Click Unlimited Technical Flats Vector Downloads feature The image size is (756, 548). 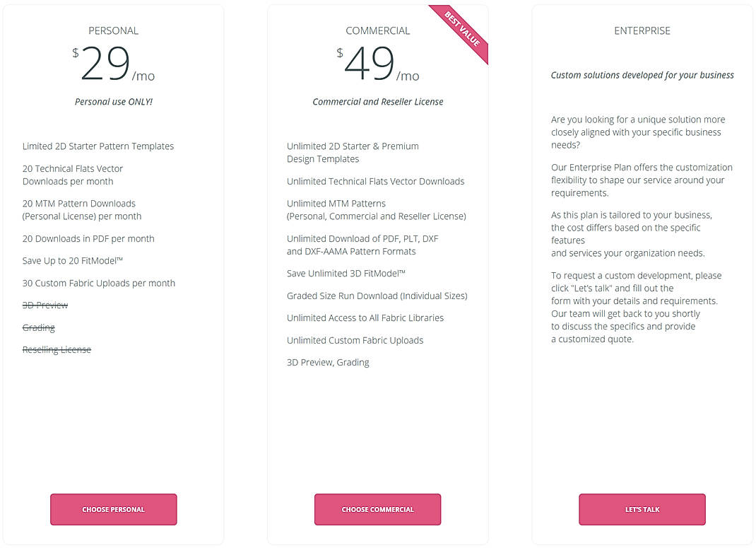[x=375, y=181]
